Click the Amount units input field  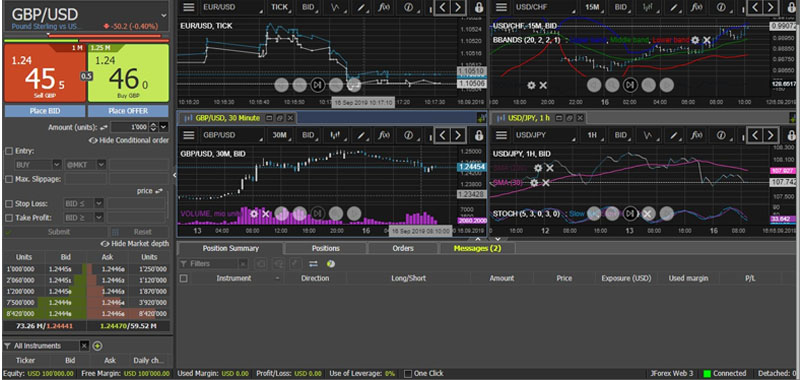(x=130, y=126)
